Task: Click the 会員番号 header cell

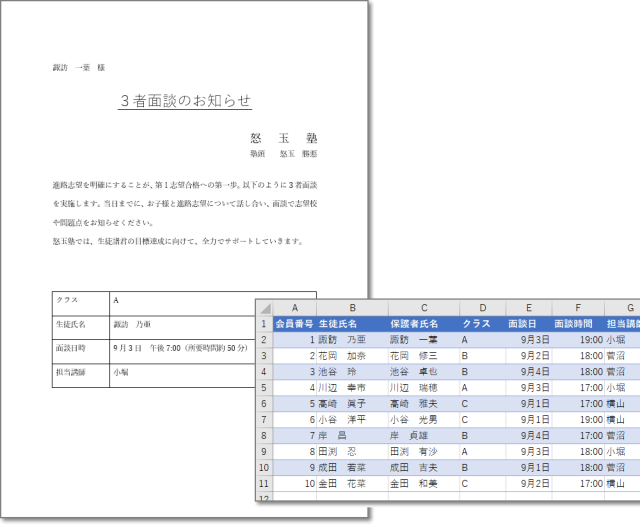Action: click(x=295, y=324)
